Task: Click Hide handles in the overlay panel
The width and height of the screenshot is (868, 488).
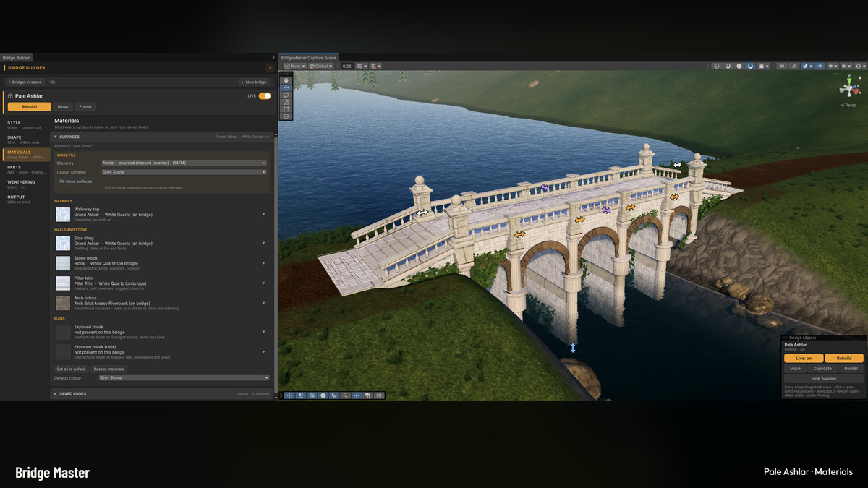Action: pyautogui.click(x=823, y=379)
